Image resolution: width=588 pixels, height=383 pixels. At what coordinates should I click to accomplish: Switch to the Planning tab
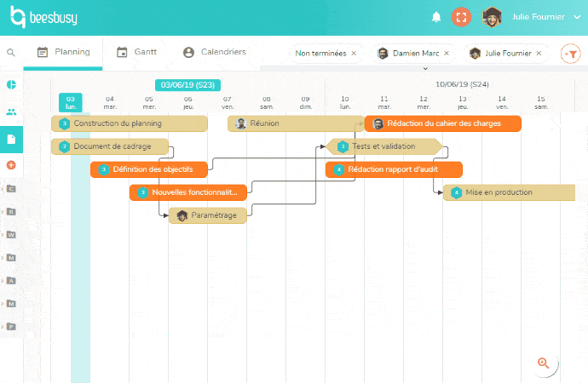[63, 52]
